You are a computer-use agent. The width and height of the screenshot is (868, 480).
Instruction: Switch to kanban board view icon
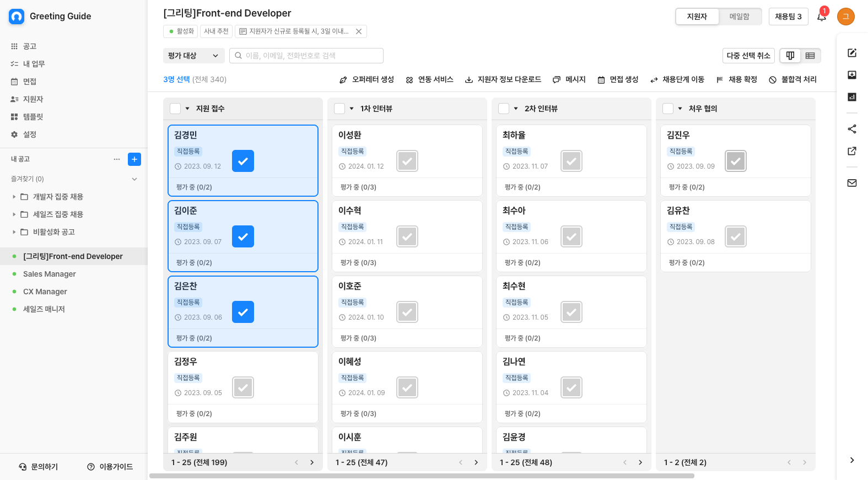790,56
